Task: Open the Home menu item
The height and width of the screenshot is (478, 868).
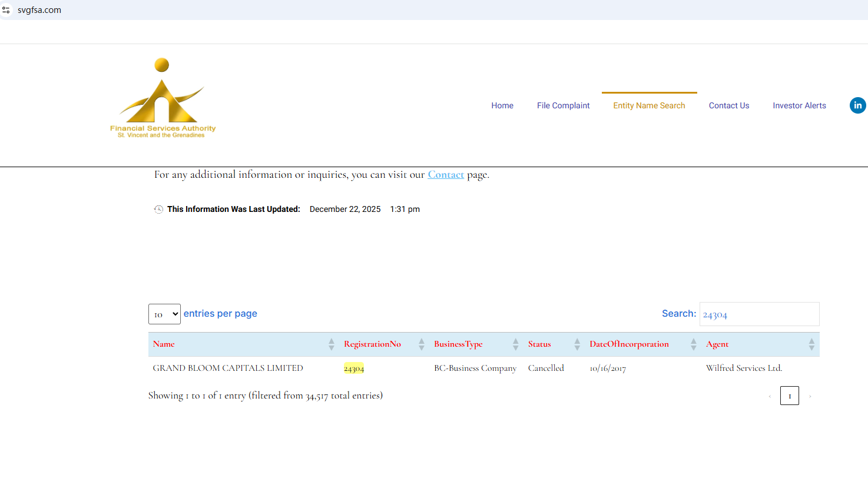Action: tap(502, 106)
